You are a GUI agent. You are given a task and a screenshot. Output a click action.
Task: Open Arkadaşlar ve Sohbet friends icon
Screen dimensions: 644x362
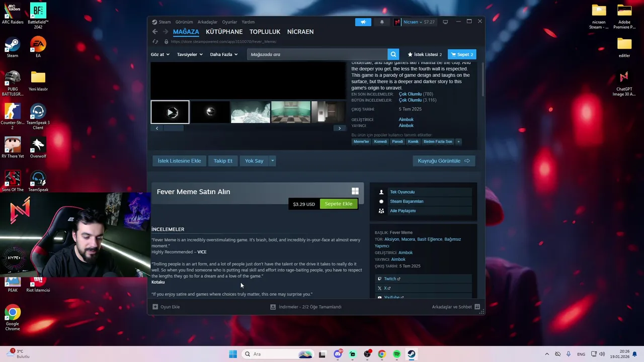click(477, 307)
